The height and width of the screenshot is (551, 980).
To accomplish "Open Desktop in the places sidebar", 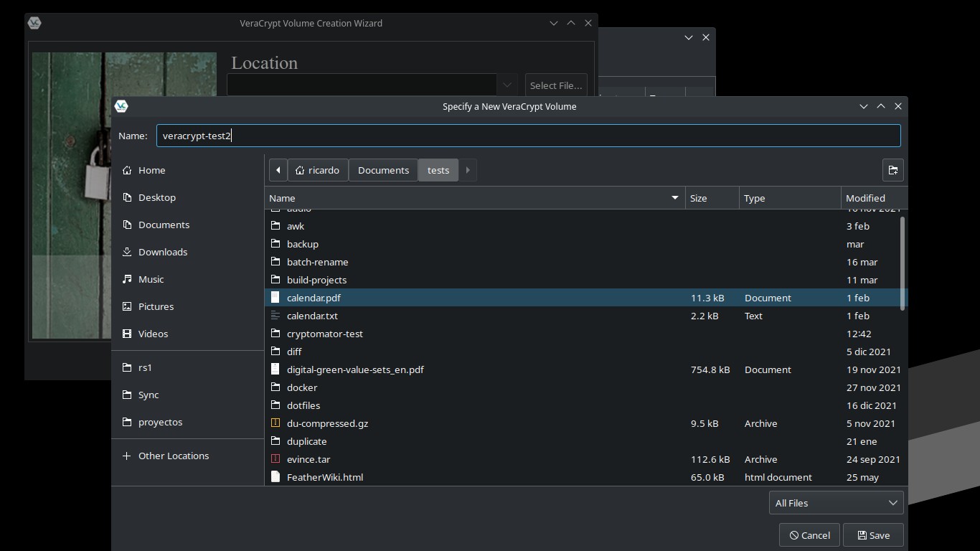I will click(x=156, y=197).
